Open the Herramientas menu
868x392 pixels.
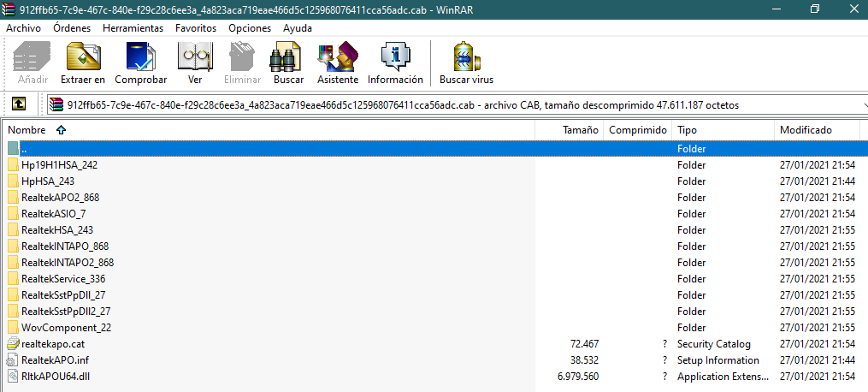click(133, 28)
